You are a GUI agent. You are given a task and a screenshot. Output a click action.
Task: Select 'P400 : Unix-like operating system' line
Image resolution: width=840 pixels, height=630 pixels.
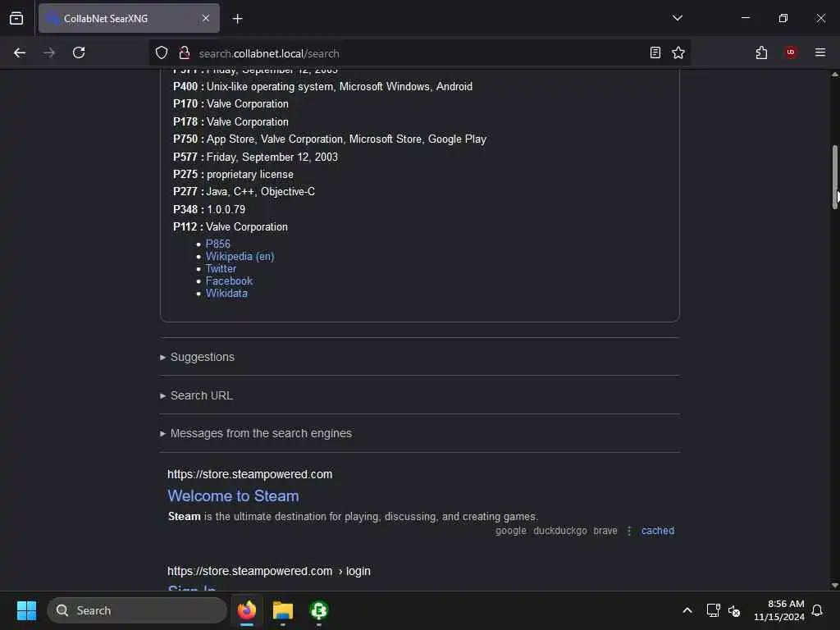[x=322, y=86]
